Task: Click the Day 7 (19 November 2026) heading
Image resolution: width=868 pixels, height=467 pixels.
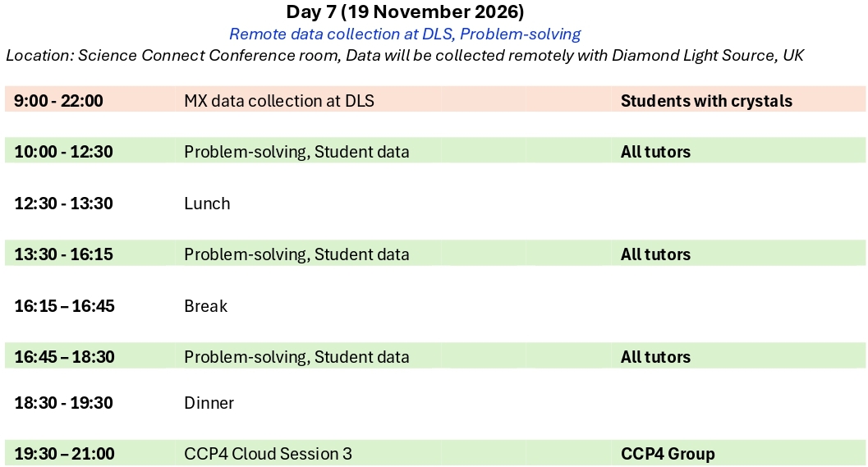Action: coord(405,11)
